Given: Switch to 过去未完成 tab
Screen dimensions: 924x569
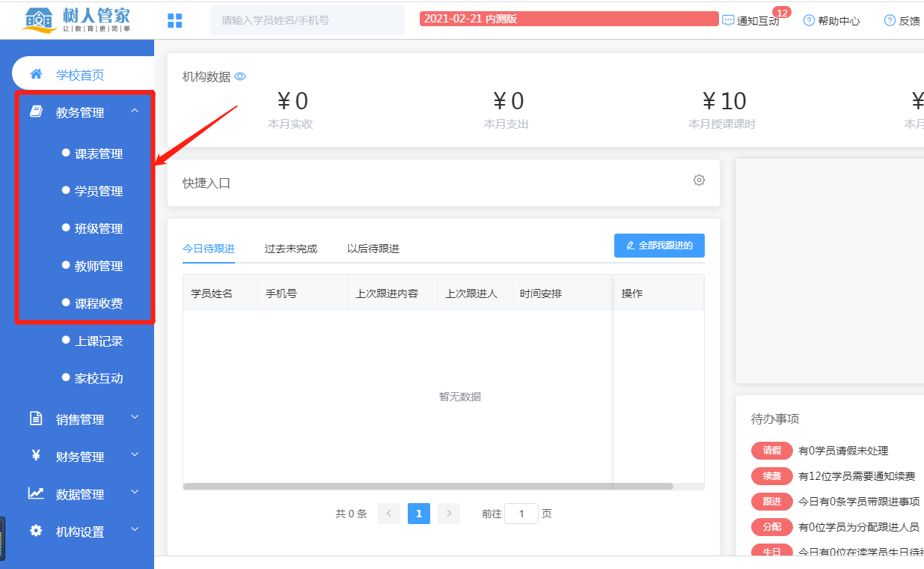Looking at the screenshot, I should [x=291, y=249].
